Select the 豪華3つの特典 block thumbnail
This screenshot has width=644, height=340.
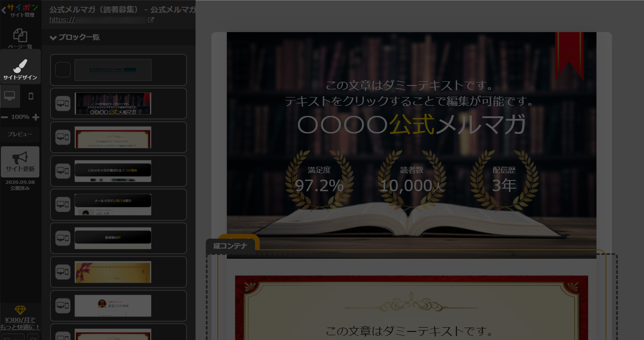(113, 306)
